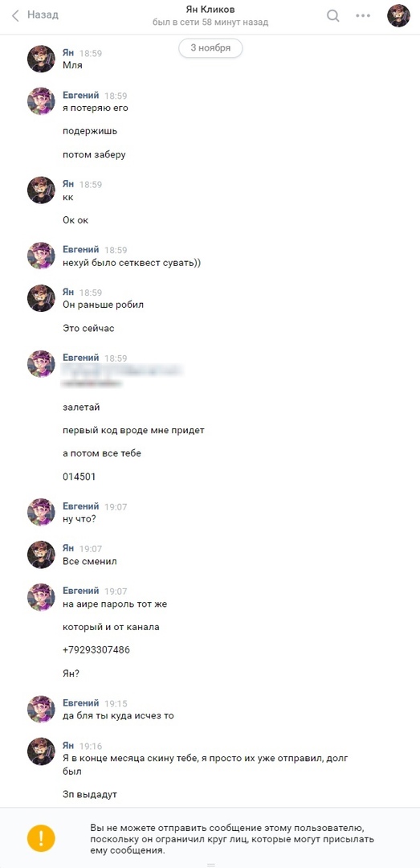
Task: Open the three-dots more actions menu
Action: [x=363, y=15]
